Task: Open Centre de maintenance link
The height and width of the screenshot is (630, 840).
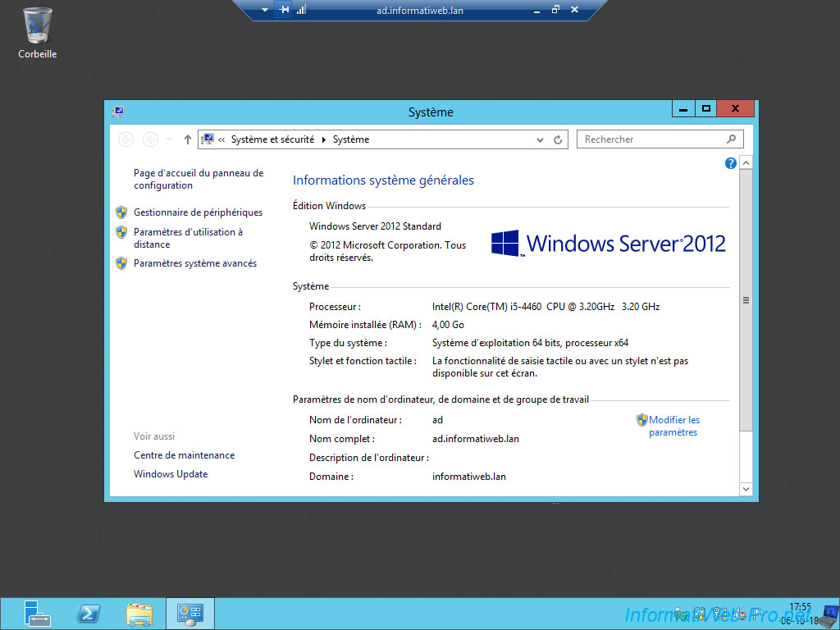Action: (185, 454)
